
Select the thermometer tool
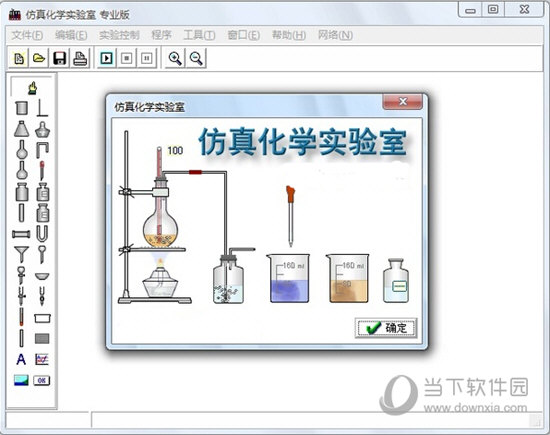pos(22,317)
